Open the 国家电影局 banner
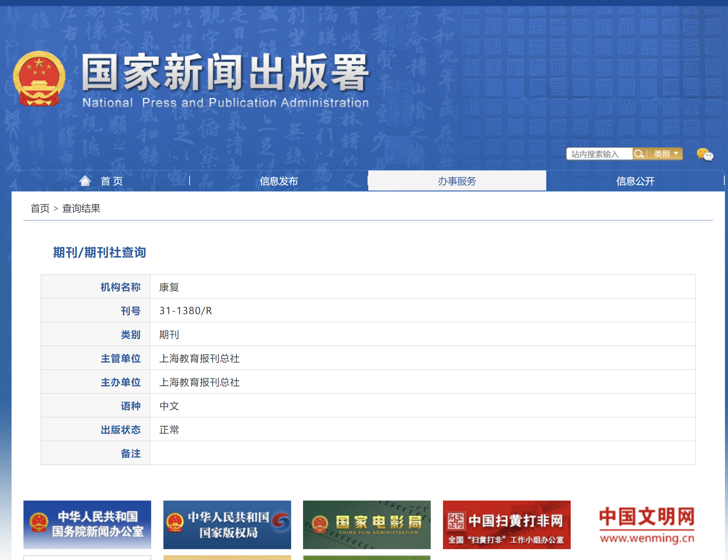728x560 pixels. [x=367, y=524]
